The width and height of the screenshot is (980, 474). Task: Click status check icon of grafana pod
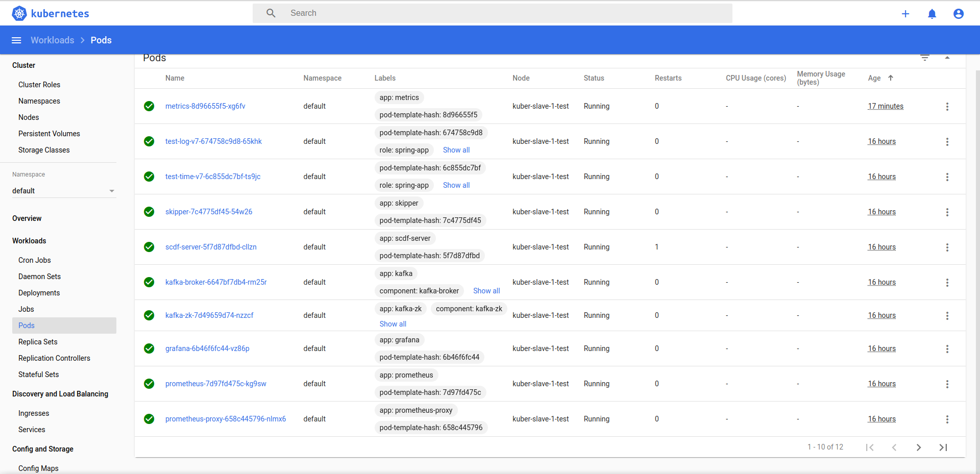[149, 348]
